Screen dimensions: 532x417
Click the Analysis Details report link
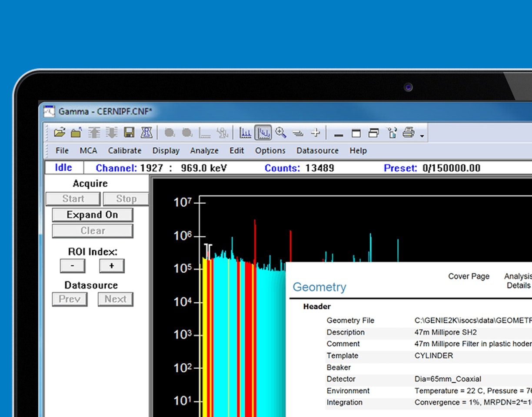[518, 281]
